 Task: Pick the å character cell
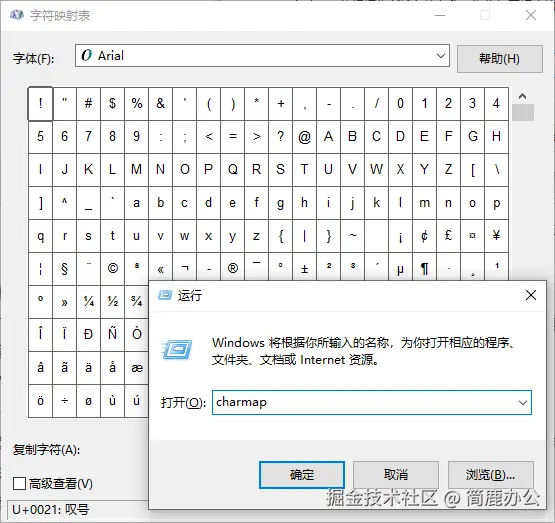pos(113,368)
